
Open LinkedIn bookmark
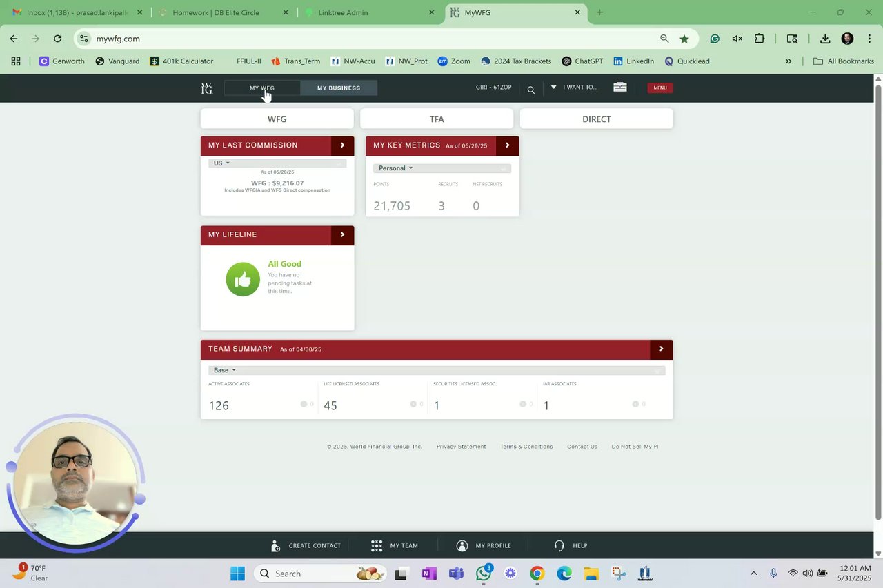[x=633, y=61]
